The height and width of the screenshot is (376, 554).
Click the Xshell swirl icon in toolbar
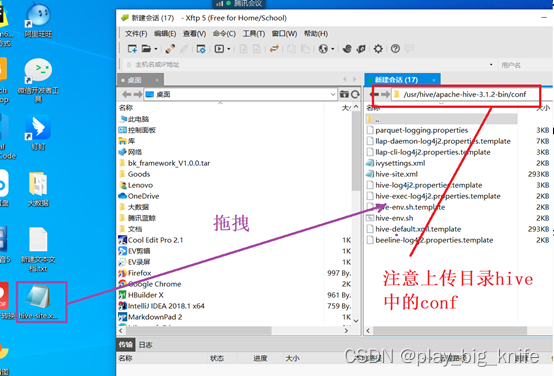pos(347,49)
